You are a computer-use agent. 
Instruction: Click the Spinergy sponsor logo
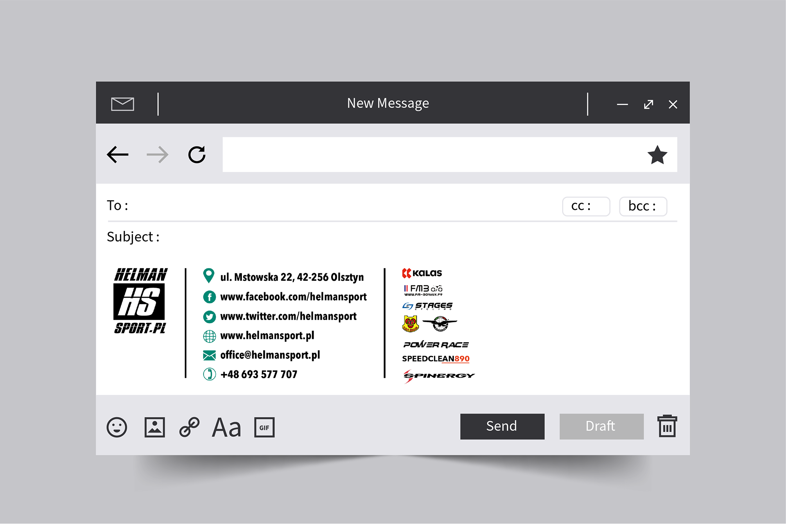pos(439,376)
